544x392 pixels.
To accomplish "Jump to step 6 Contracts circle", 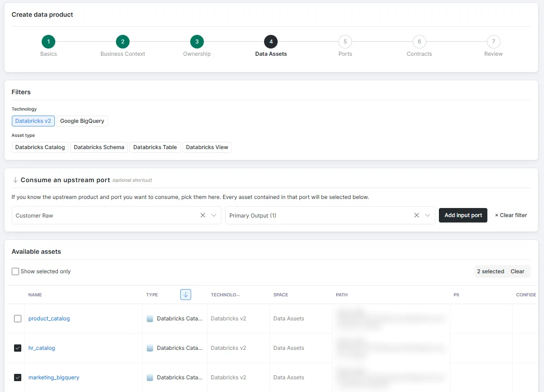I will click(x=419, y=42).
